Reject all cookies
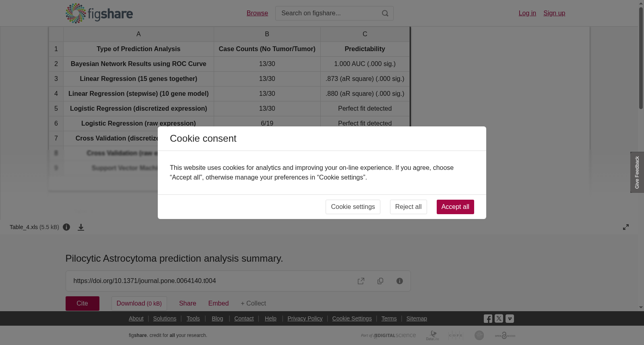The height and width of the screenshot is (345, 644). tap(408, 207)
